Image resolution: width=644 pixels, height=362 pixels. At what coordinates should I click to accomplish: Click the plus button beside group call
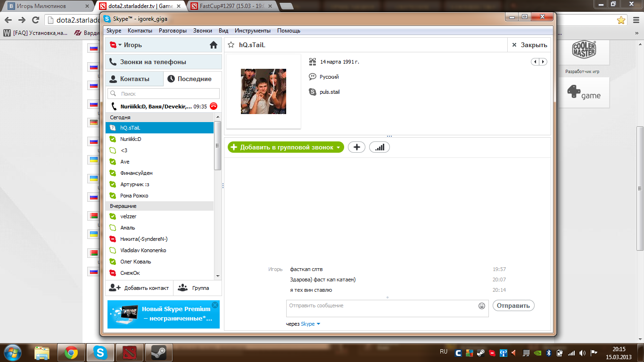pos(357,147)
